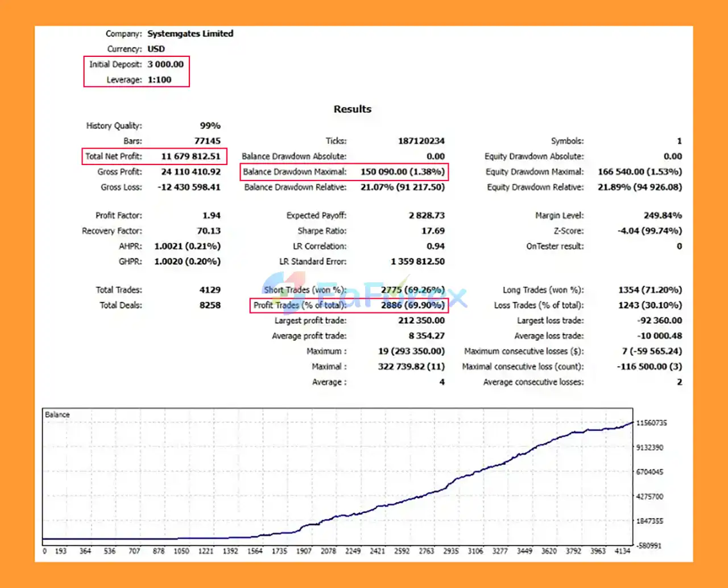Click the Total Trades 4129 value
Viewport: 728px width, 588px height.
[x=210, y=290]
